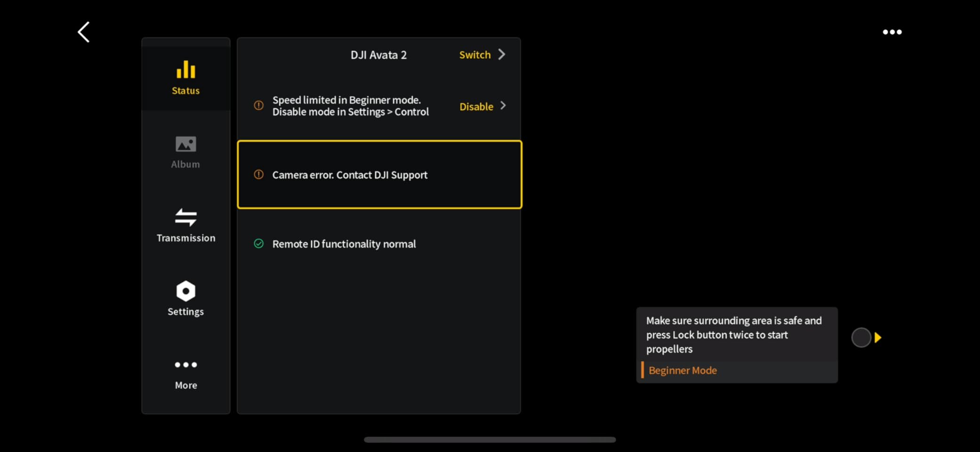Tap the home indicator bar at bottom

(x=490, y=440)
